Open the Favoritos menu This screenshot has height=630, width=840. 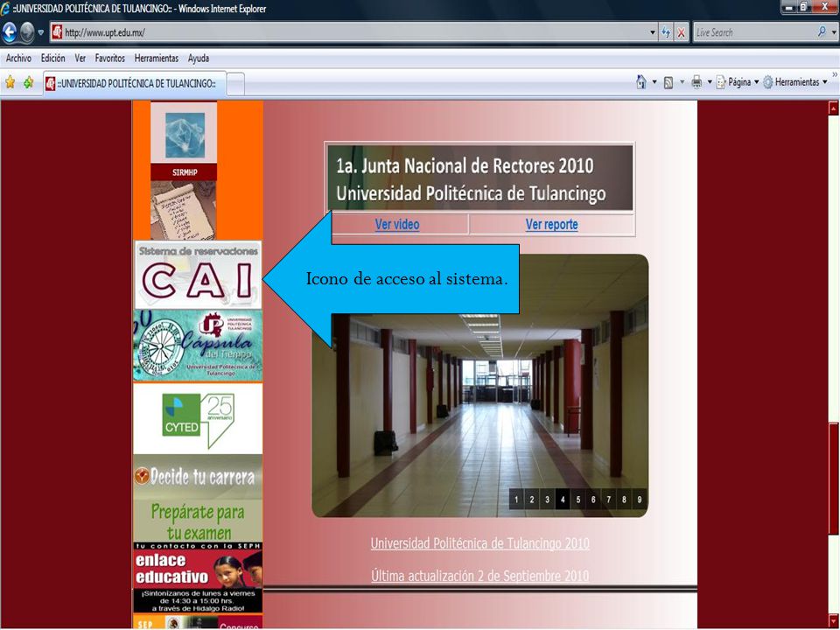pos(110,59)
